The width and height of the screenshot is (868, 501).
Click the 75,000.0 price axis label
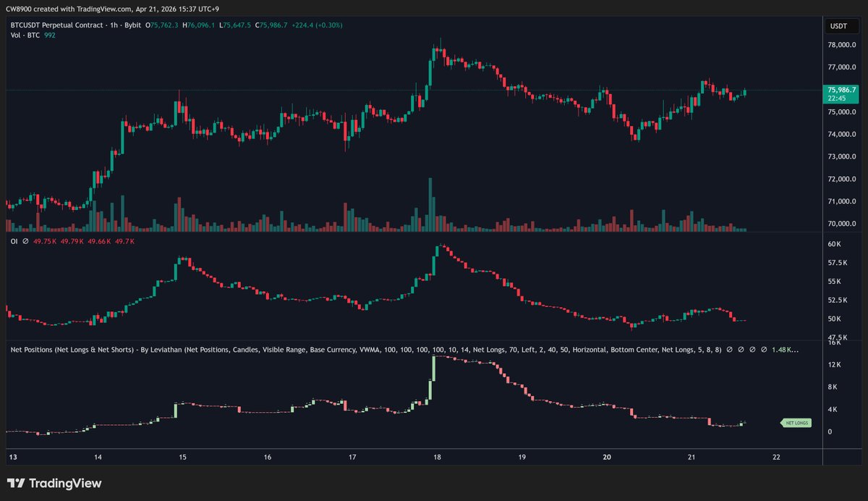pyautogui.click(x=841, y=112)
